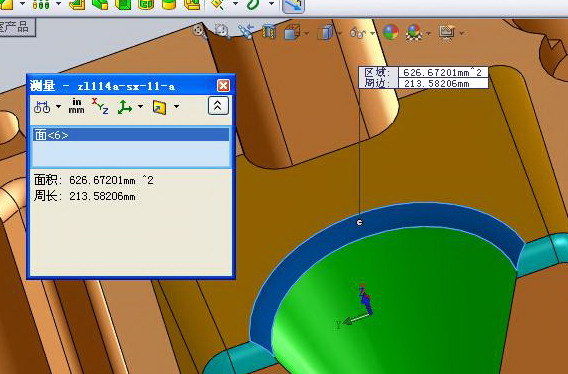This screenshot has width=568, height=374.
Task: Click the highlighted Measure tool in top toolbar
Action: [x=293, y=5]
